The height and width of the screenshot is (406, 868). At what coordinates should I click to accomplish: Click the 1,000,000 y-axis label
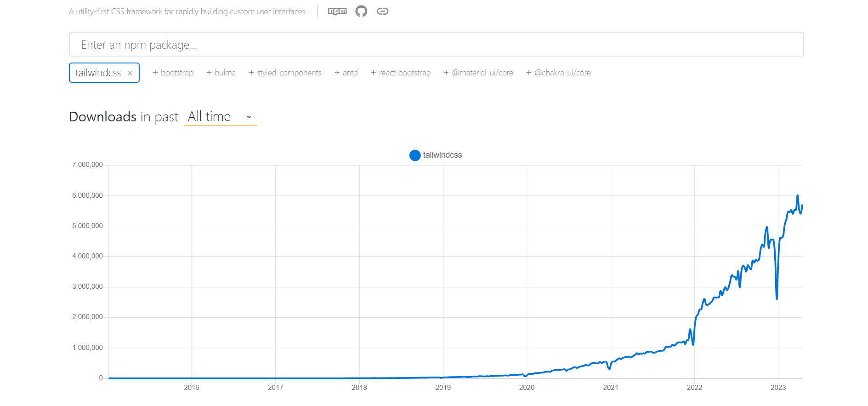[87, 348]
